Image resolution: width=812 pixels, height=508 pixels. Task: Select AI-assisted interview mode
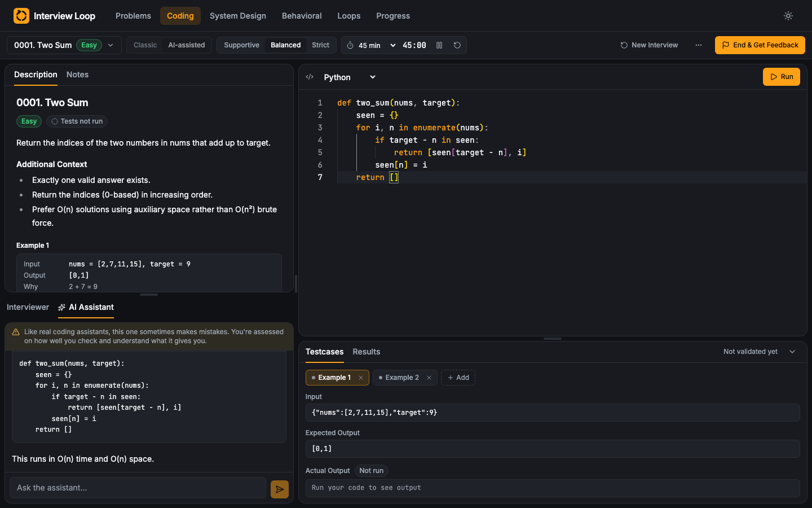[187, 45]
